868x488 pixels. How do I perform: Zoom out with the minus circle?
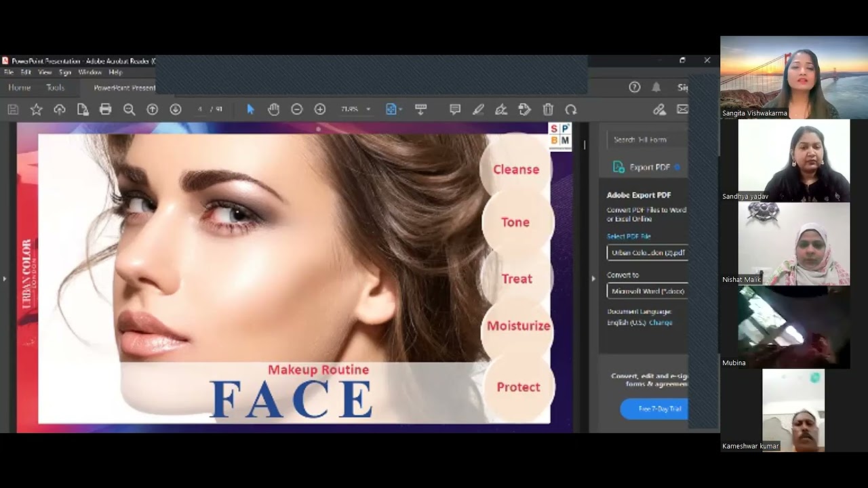point(297,109)
